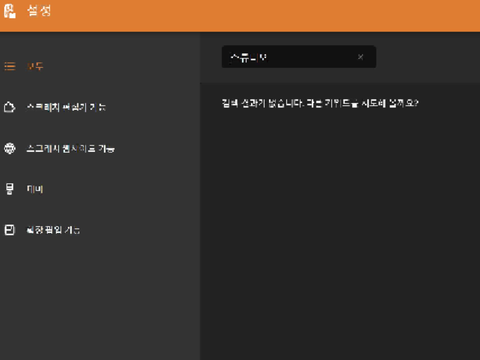Screen dimensions: 480x360
Task: Click the popup window icon in the sidebar
Action: point(10,230)
